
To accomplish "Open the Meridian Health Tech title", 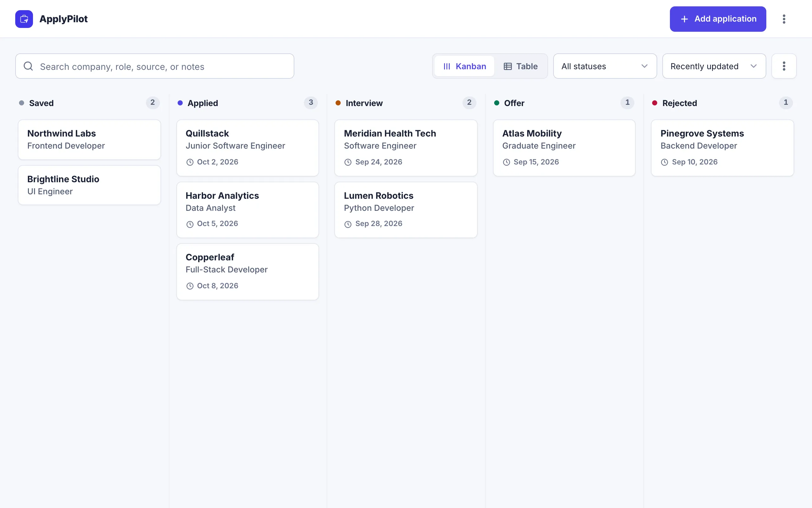I will [x=390, y=133].
